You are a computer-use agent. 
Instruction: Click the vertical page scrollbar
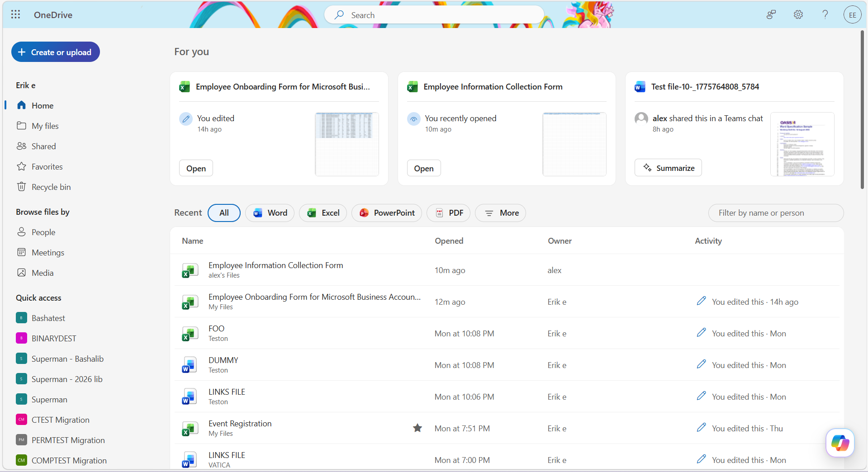(x=862, y=110)
